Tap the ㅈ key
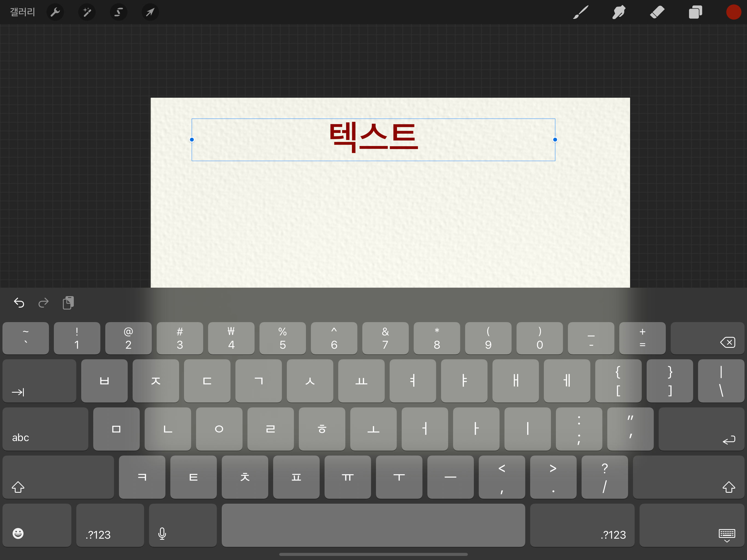 point(156,381)
